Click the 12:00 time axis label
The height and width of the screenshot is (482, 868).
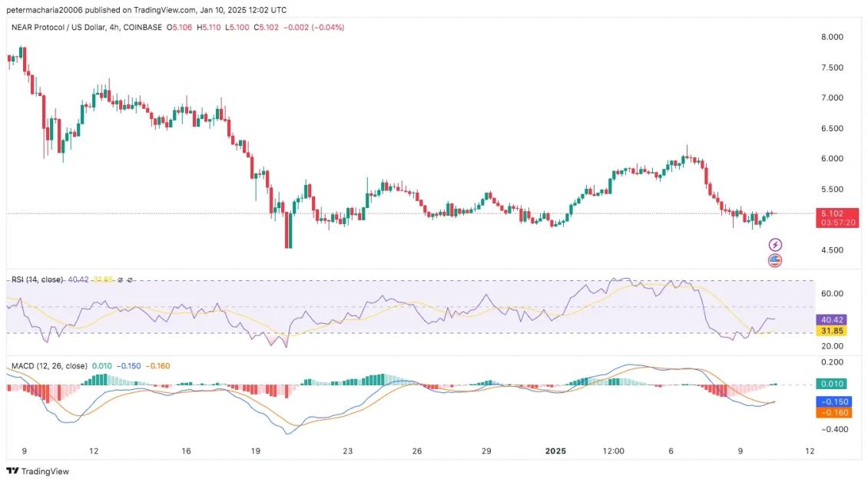click(613, 451)
